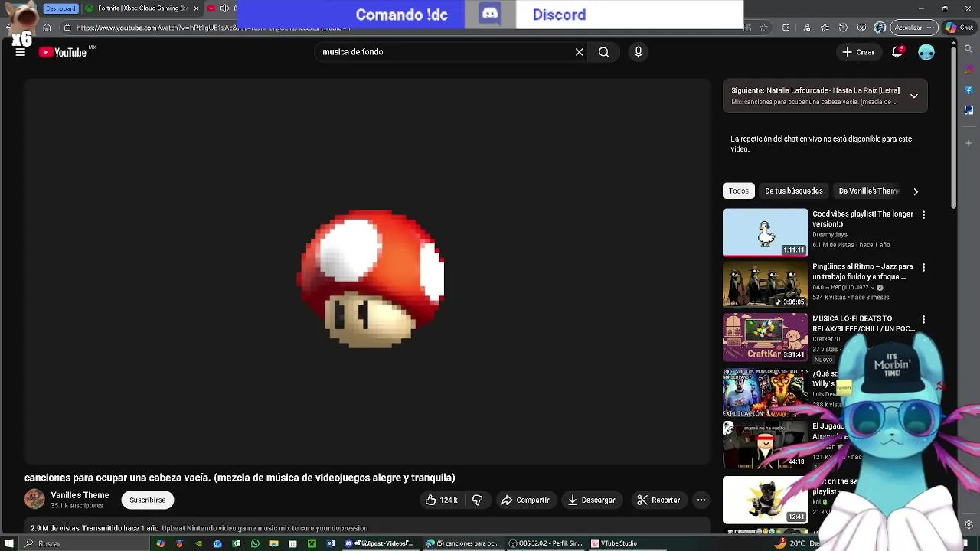980x551 pixels.
Task: Select the 'De Vanille's Theme' chip
Action: 868,191
